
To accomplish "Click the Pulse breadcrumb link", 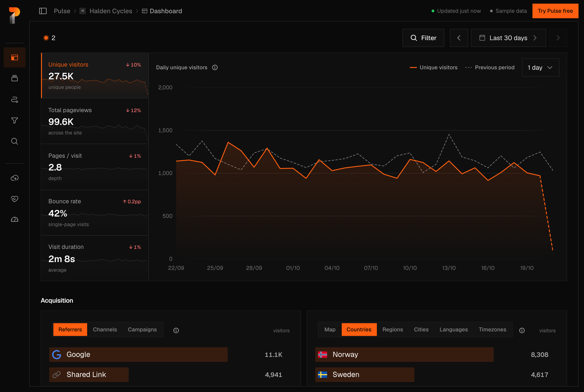I will 62,11.
